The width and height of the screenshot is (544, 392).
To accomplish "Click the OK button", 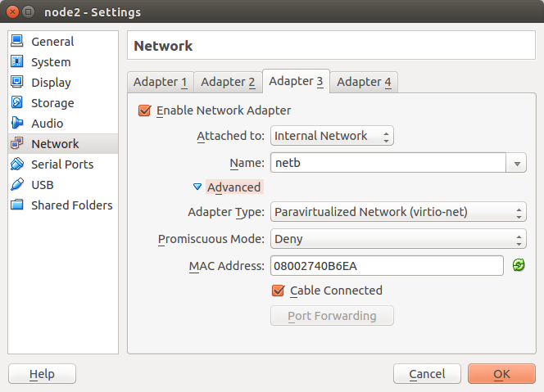I will tap(501, 374).
